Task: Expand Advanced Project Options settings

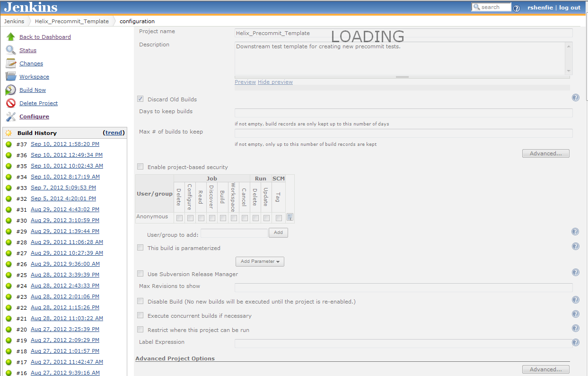Action: (545, 369)
